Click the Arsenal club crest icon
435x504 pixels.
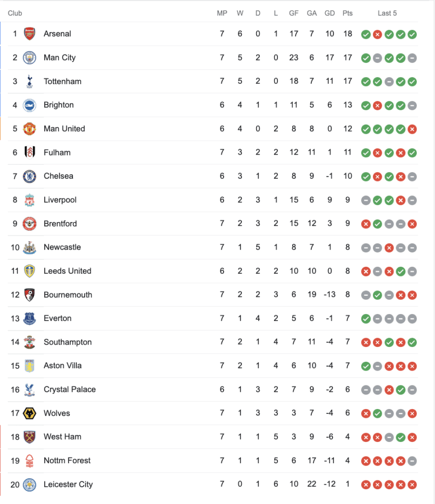(30, 34)
